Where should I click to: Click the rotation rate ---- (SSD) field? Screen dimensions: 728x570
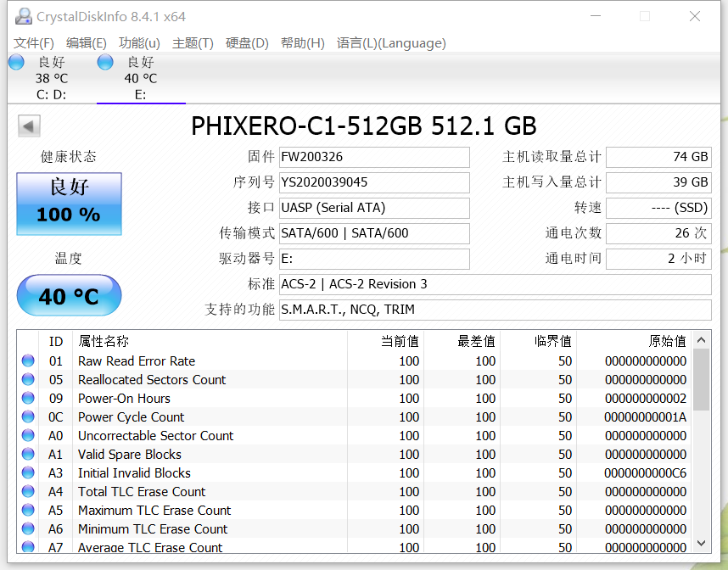(658, 208)
